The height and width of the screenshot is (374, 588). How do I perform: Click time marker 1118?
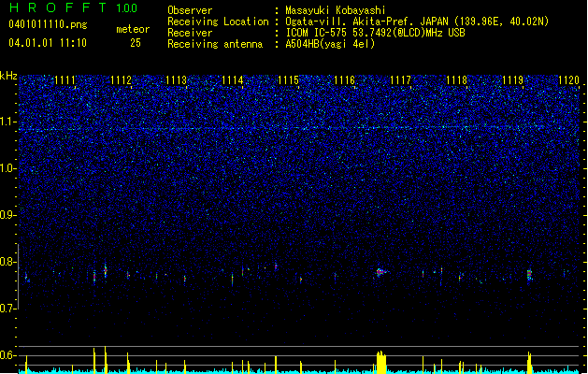point(457,80)
